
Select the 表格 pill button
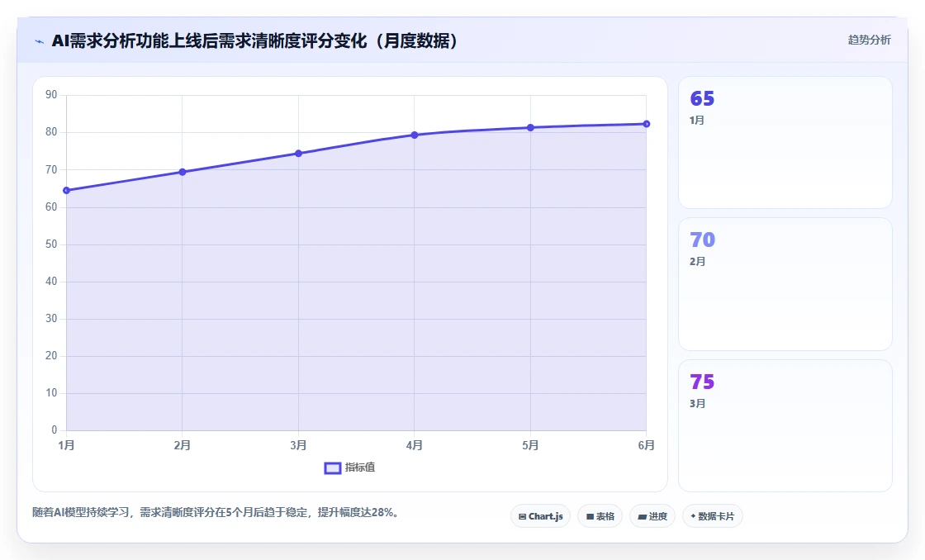[600, 516]
